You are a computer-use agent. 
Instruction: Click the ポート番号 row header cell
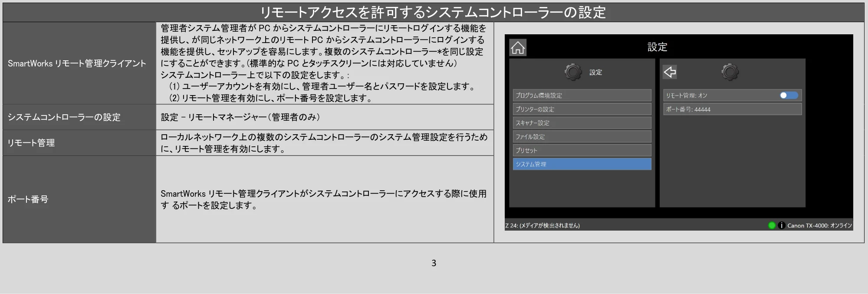click(x=79, y=199)
